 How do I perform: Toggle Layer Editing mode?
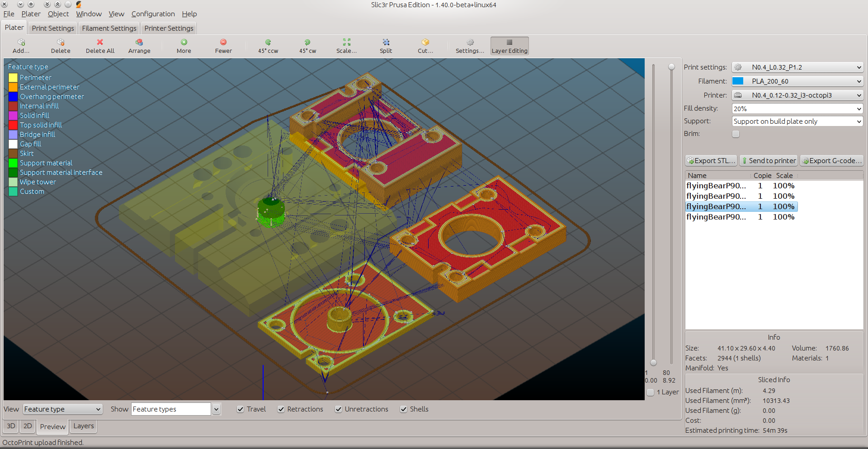pyautogui.click(x=509, y=46)
